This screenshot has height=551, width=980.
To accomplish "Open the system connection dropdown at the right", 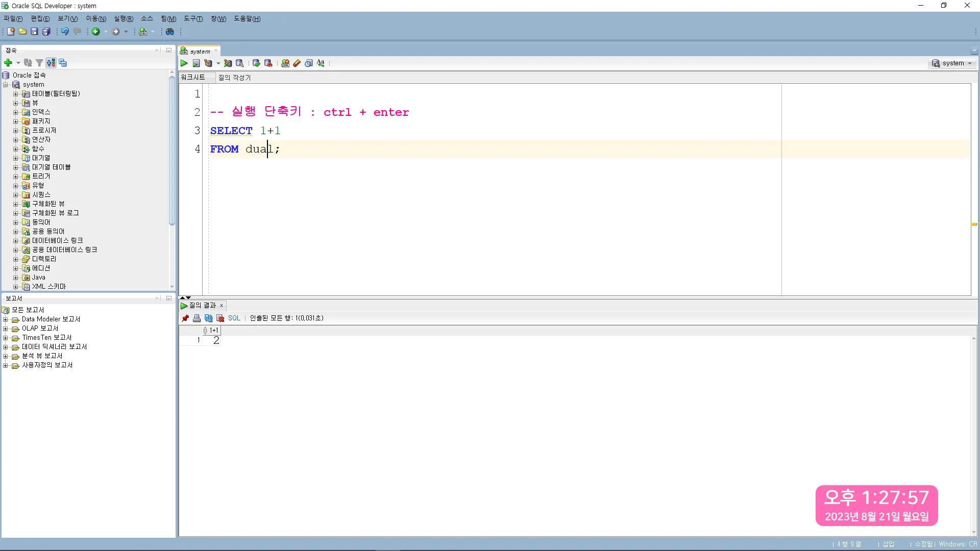I will pyautogui.click(x=970, y=63).
